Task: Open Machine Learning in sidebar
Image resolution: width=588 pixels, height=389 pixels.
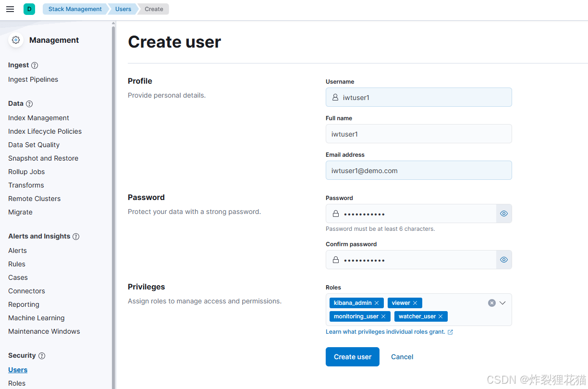Action: [36, 318]
